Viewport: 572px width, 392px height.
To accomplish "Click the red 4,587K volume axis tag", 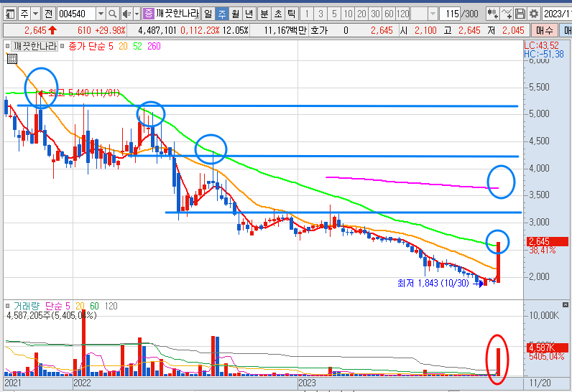I will [x=548, y=347].
